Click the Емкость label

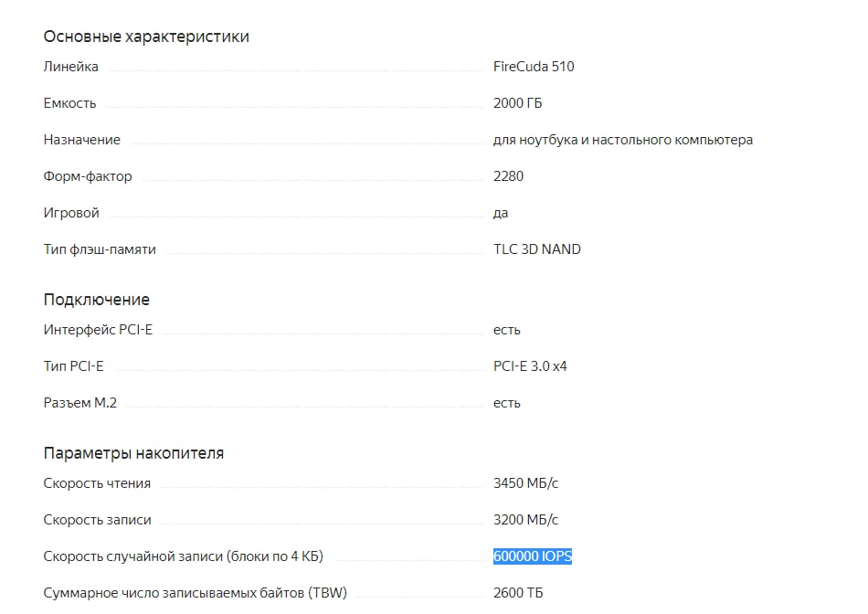[x=69, y=103]
